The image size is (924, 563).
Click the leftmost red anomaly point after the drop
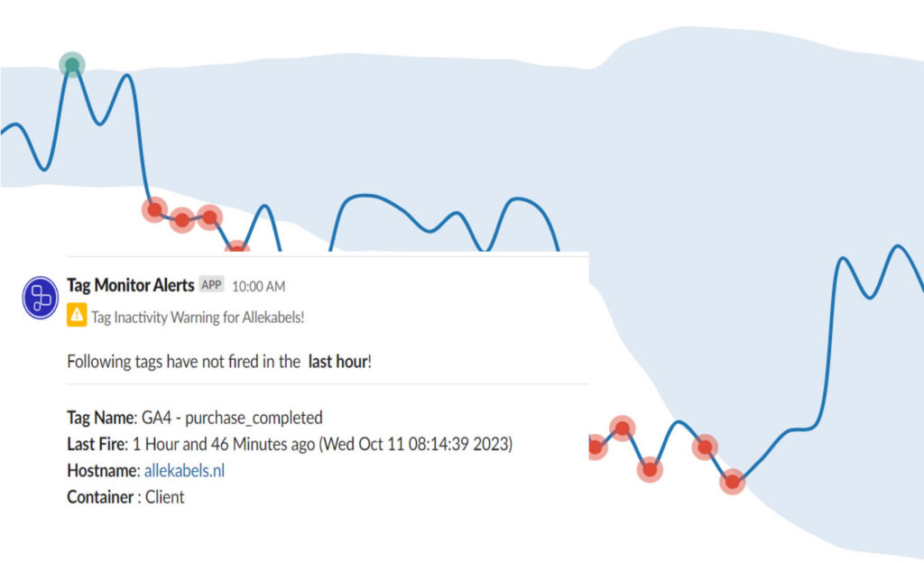[x=154, y=209]
